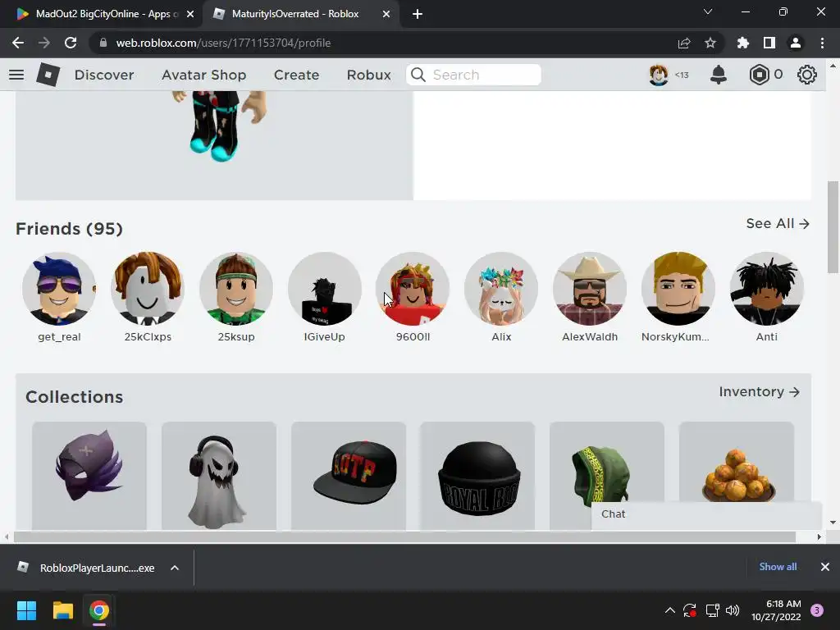
Task: Click the horizontal page scrollbar
Action: 404,536
